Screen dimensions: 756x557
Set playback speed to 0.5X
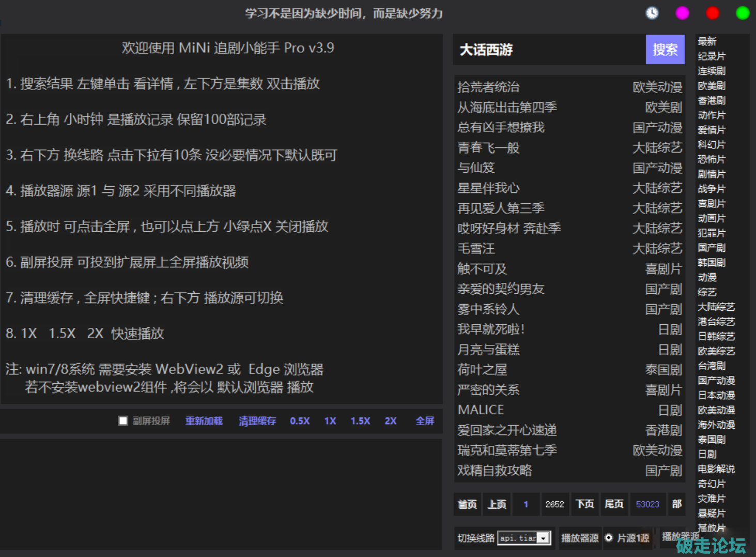coord(300,421)
